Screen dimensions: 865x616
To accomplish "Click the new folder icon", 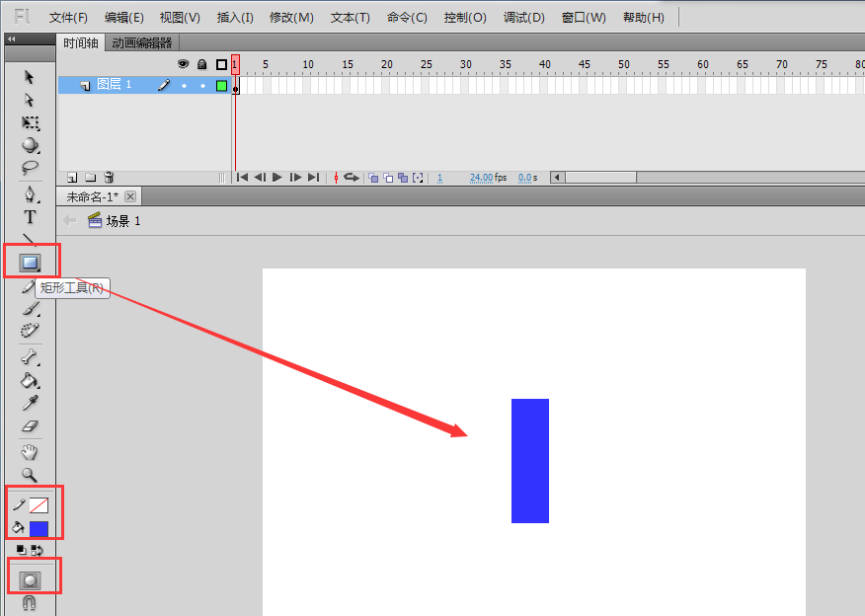I will (91, 178).
